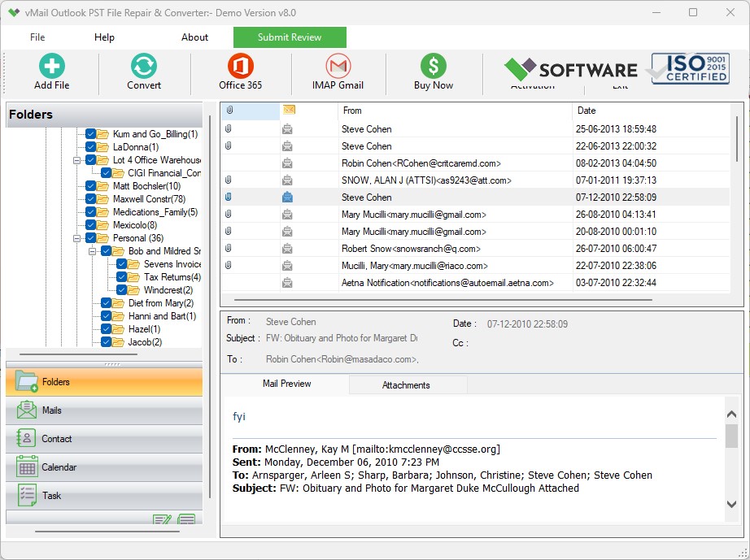This screenshot has height=560, width=750.
Task: Click the Add File toolbar icon
Action: tap(52, 66)
